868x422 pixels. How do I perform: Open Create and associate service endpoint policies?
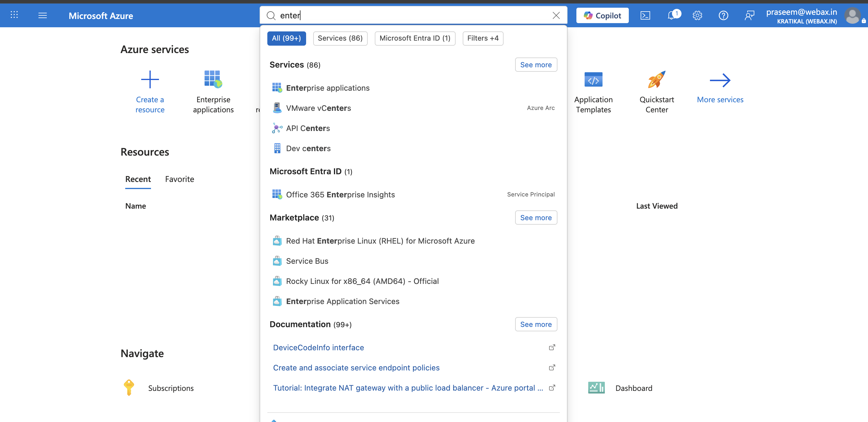[356, 368]
